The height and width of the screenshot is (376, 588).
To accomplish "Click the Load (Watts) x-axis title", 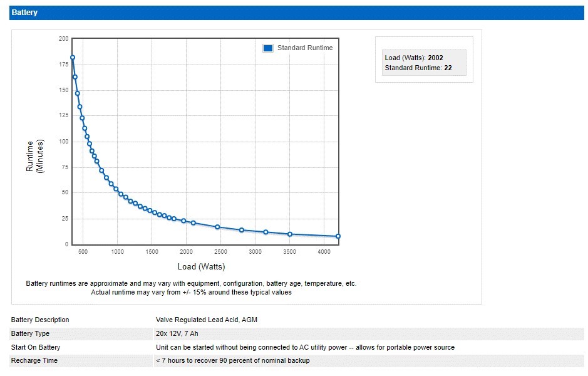I will (201, 266).
